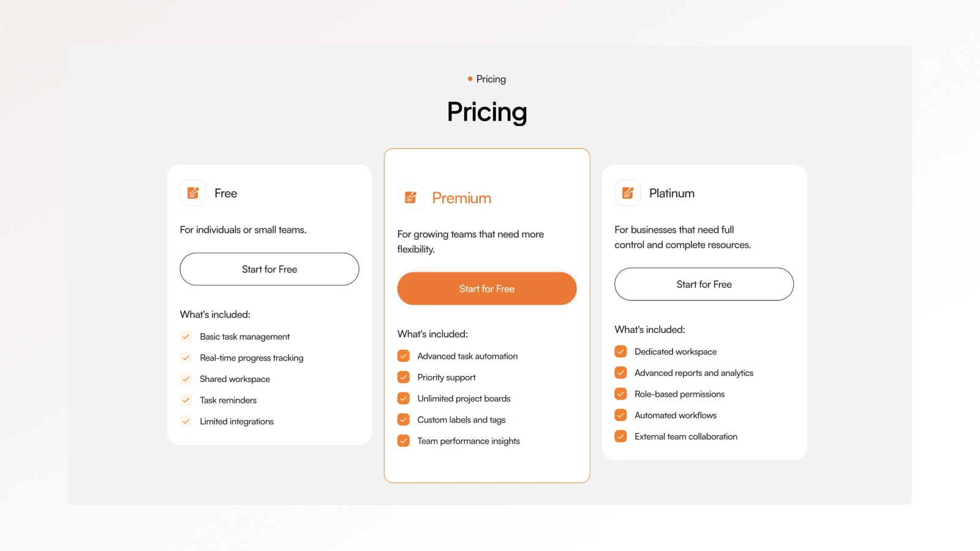Toggle the Role-based permissions checkbox

pyautogui.click(x=621, y=394)
